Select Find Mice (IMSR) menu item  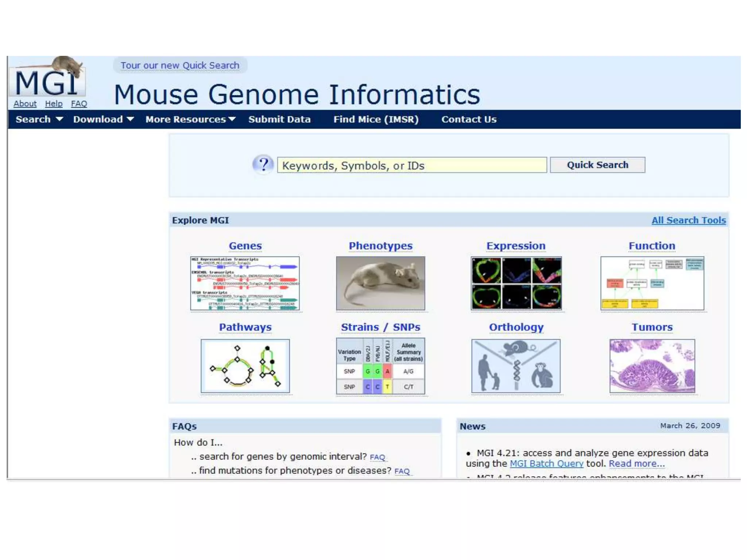[x=376, y=119]
